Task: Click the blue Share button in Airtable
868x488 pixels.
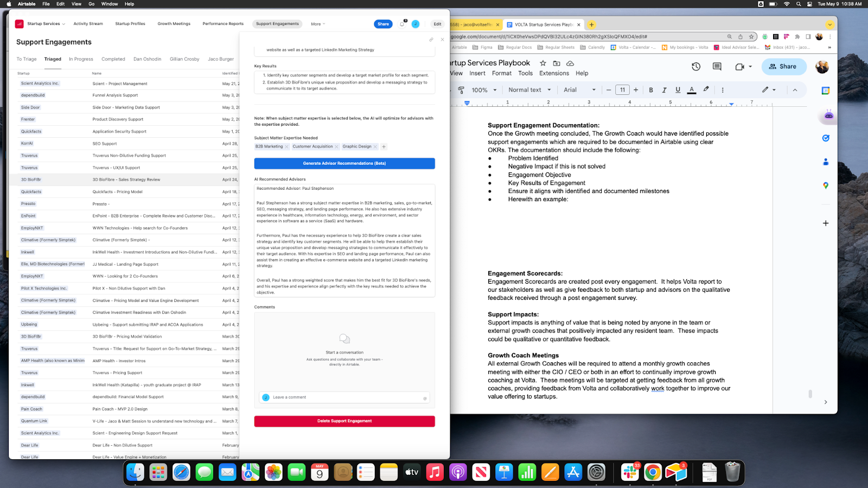Action: (383, 24)
